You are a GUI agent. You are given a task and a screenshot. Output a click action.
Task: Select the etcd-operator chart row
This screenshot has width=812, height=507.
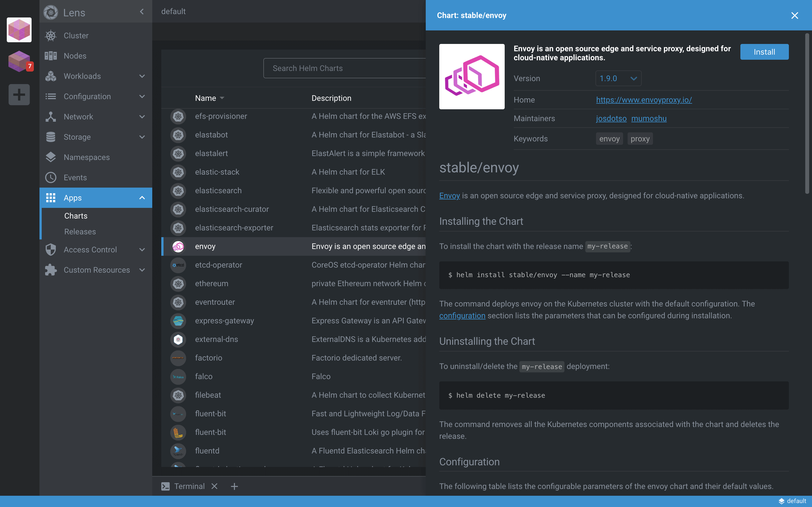coord(218,265)
